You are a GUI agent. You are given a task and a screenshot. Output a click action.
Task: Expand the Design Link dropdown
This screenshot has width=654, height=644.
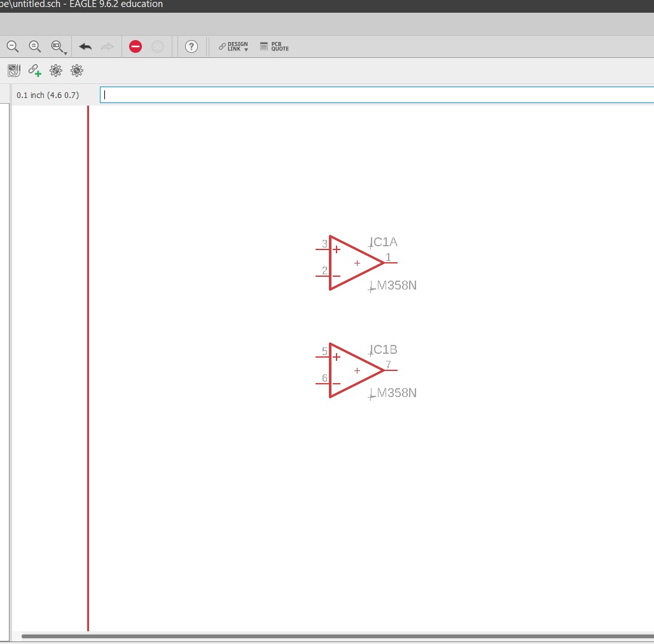pyautogui.click(x=233, y=46)
